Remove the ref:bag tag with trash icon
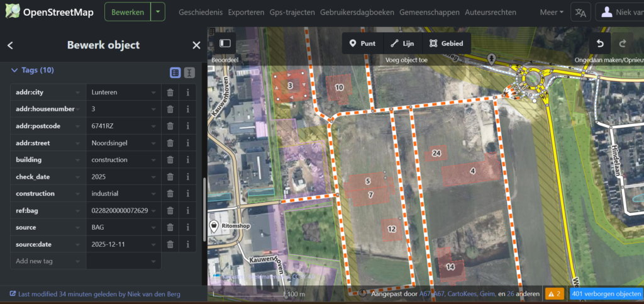This screenshot has height=304, width=644. (x=170, y=211)
